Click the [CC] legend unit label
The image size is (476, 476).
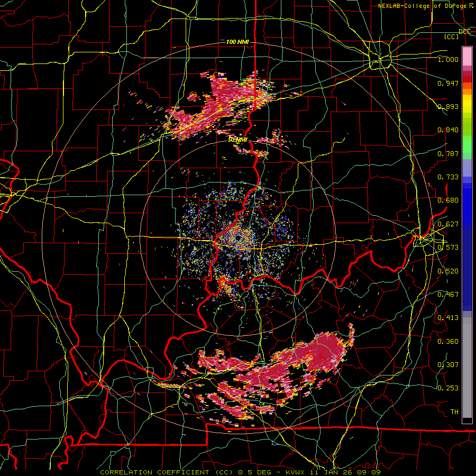[x=452, y=36]
